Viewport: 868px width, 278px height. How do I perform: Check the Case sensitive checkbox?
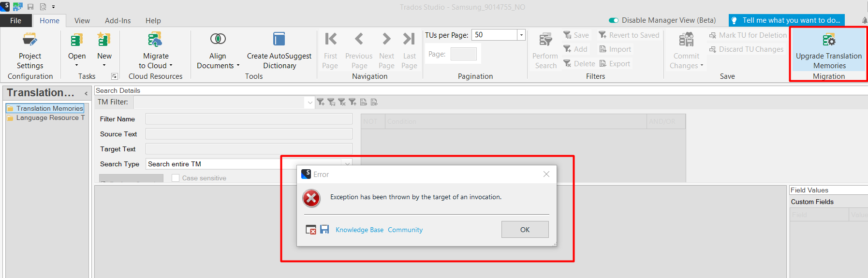point(176,178)
